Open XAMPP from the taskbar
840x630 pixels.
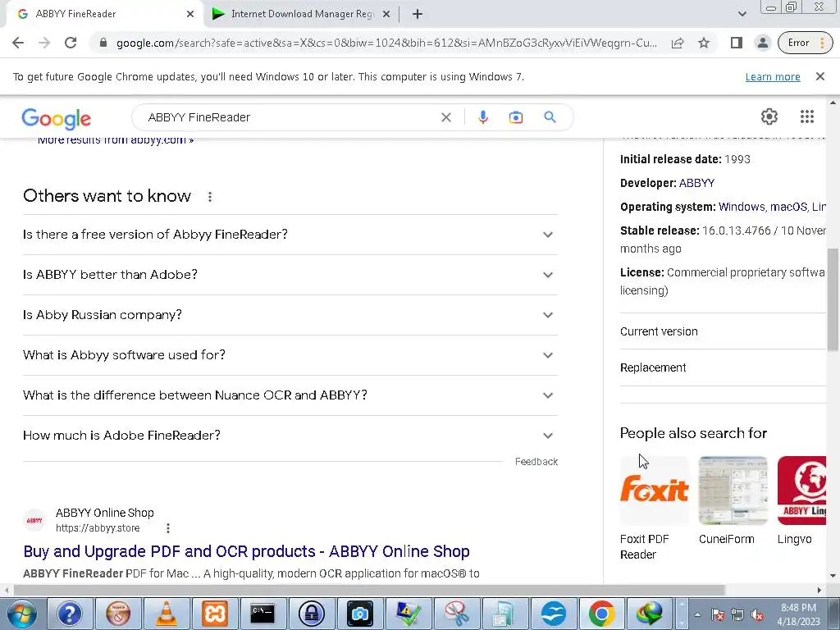214,614
